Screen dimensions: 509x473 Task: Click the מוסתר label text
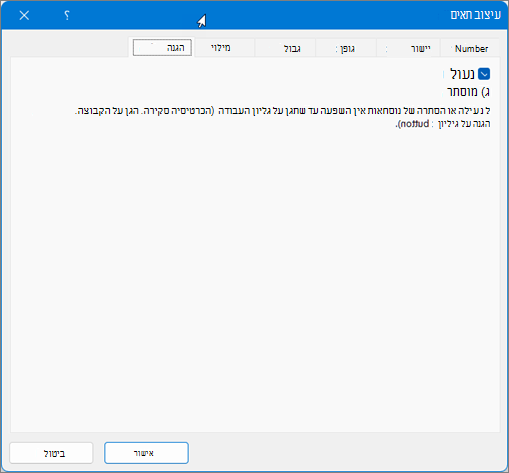[462, 91]
